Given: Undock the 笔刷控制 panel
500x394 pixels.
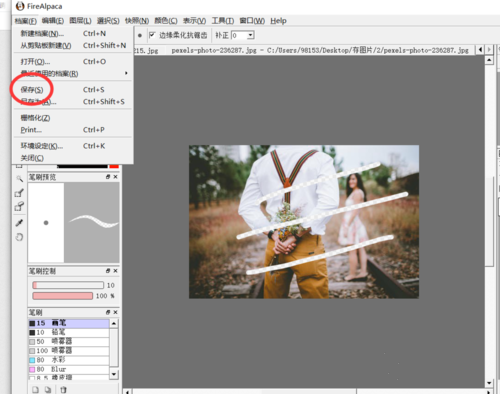Looking at the screenshot, I should pyautogui.click(x=108, y=271).
